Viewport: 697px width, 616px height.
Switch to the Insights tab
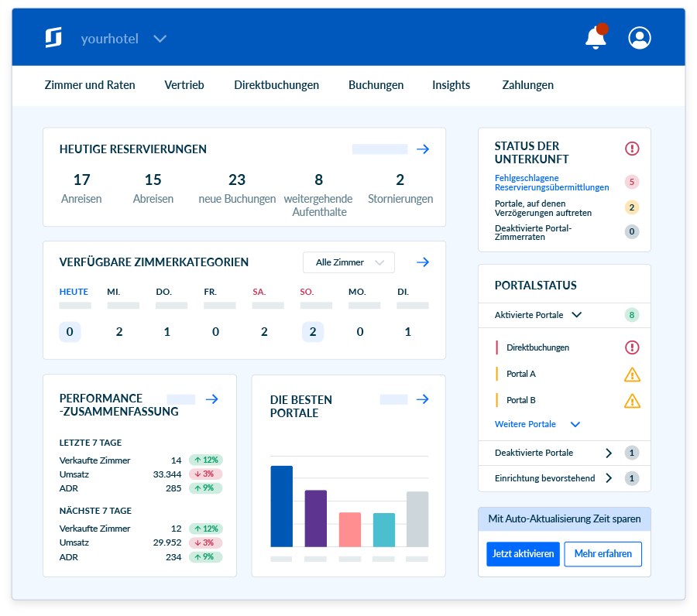452,85
